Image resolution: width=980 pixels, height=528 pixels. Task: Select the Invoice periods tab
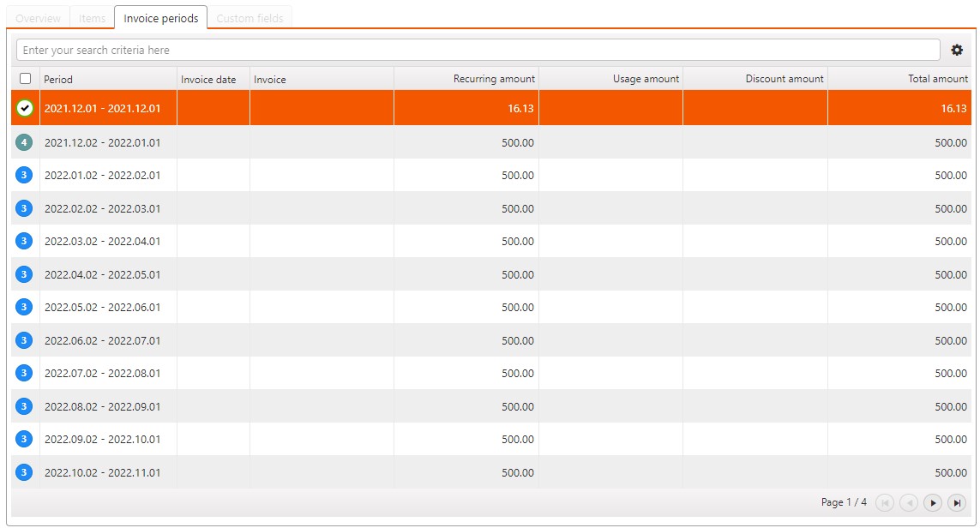coord(161,18)
